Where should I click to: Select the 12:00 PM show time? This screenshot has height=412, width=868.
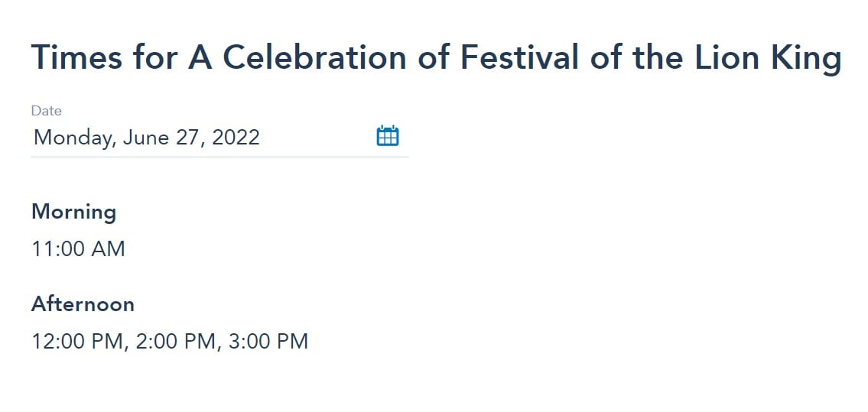(x=76, y=341)
